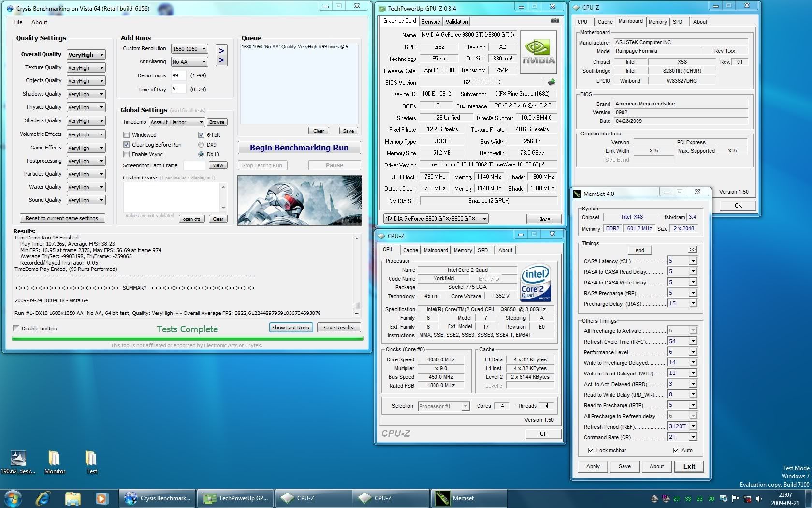Open the Overall Quality dropdown
The image size is (812, 508).
(86, 55)
